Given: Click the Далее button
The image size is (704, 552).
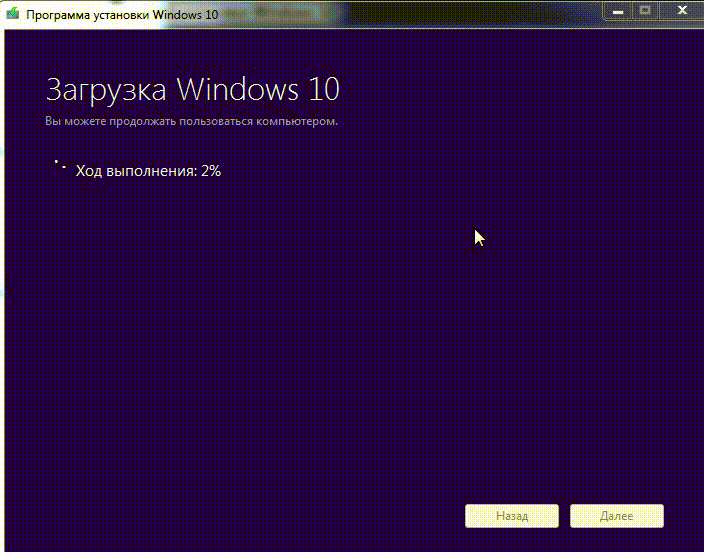Looking at the screenshot, I should pyautogui.click(x=616, y=516).
